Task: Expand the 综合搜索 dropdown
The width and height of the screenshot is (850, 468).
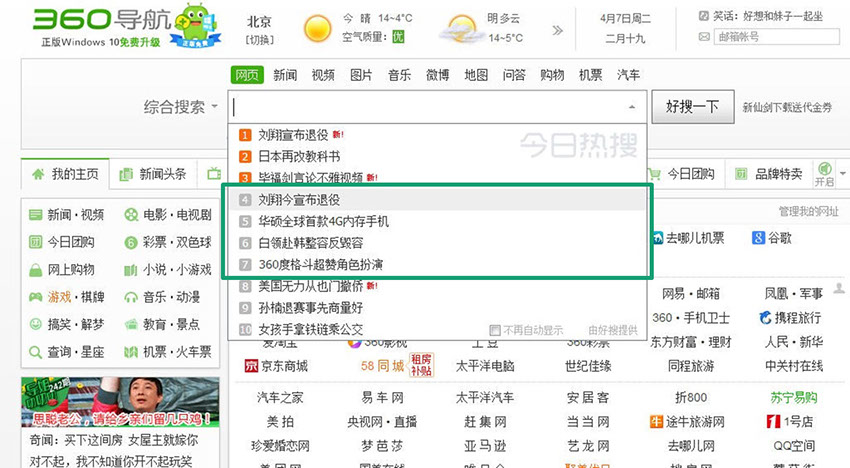Action: [214, 107]
